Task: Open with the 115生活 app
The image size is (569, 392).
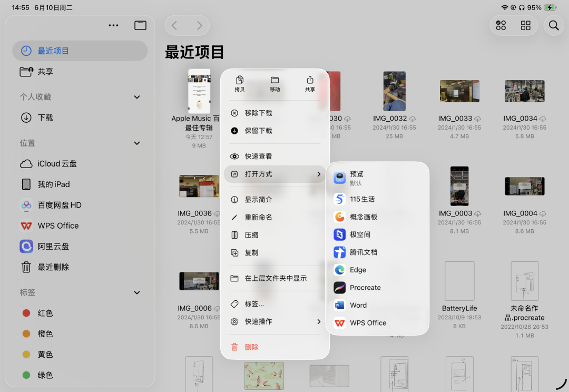Action: tap(377, 199)
